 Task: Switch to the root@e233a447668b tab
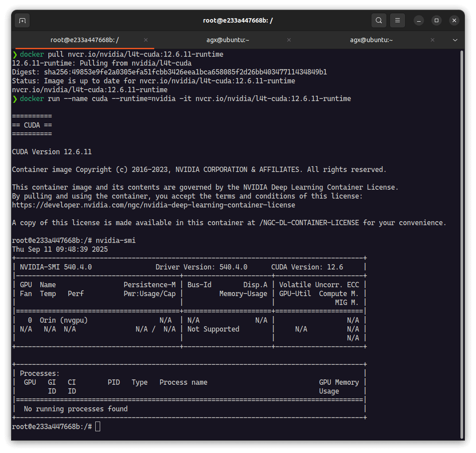tap(84, 40)
